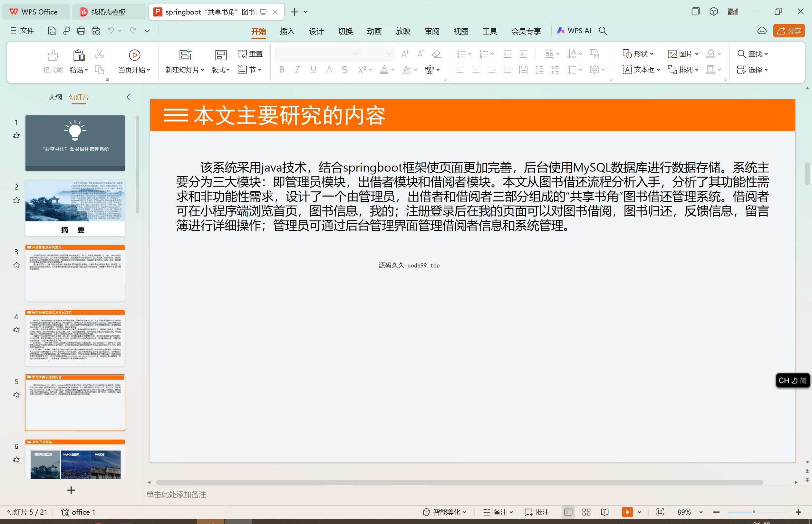This screenshot has height=524, width=812.
Task: Decrease font size icon
Action: point(421,54)
